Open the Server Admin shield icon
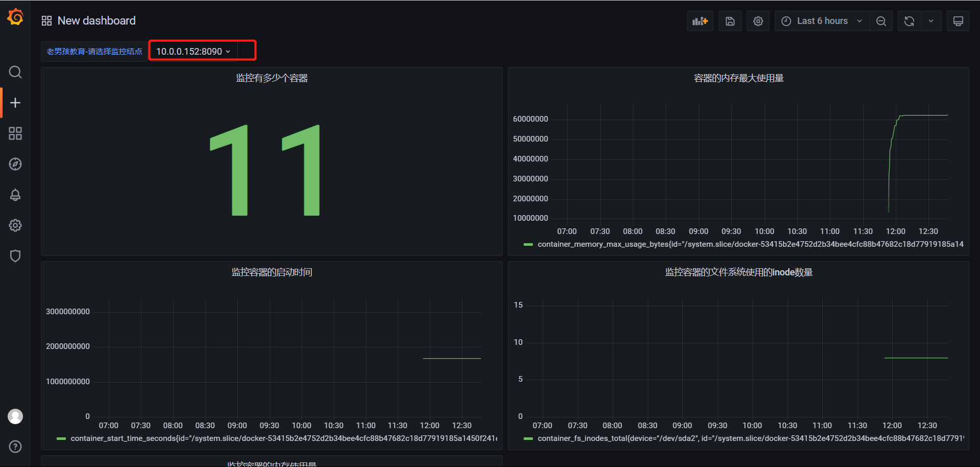Viewport: 980px width, 467px height. [x=15, y=256]
